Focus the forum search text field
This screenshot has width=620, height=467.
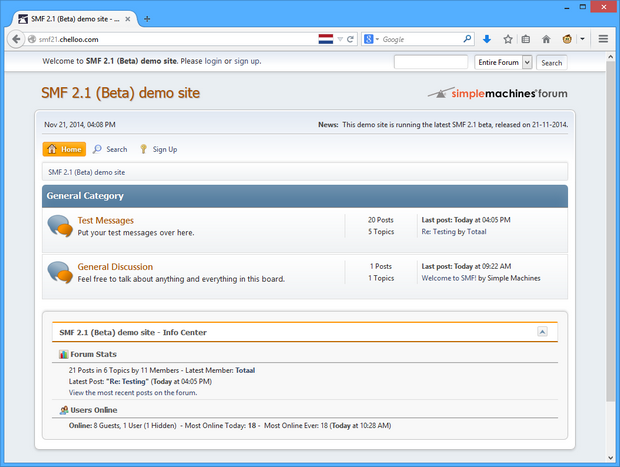click(431, 62)
